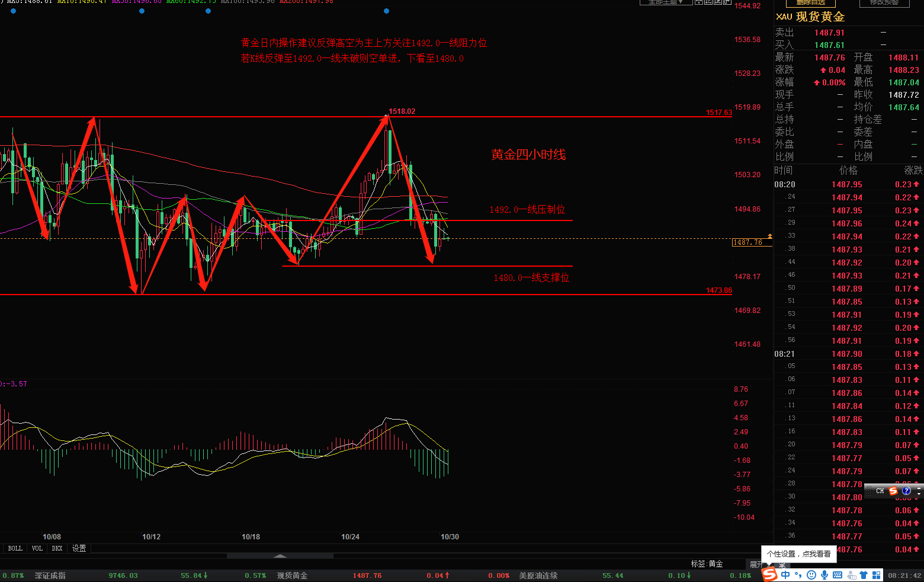Click the third blue event dot above chart

point(208,11)
